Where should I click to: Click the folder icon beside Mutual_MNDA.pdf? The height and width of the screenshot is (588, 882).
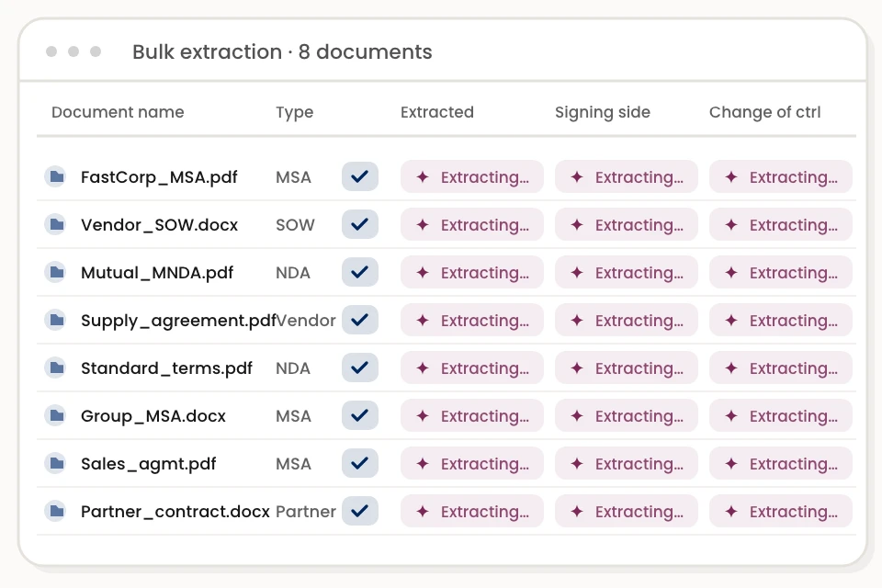pos(56,272)
